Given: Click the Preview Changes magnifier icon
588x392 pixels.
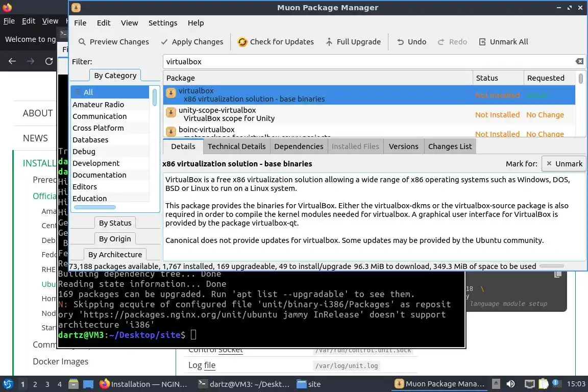Looking at the screenshot, I should point(82,42).
